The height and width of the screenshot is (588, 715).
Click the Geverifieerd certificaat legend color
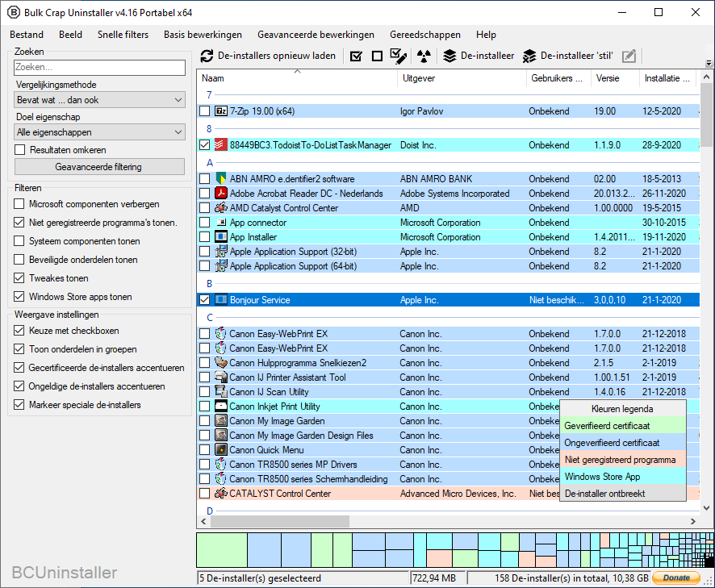point(623,426)
